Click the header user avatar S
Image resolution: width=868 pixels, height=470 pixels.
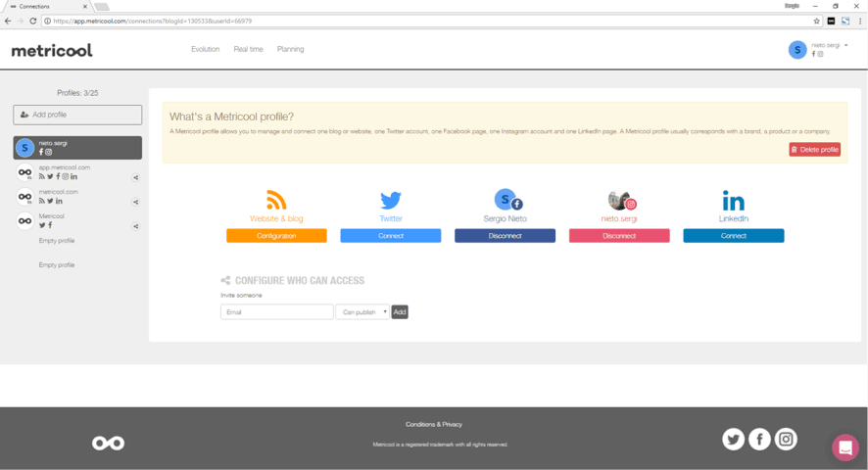point(797,50)
